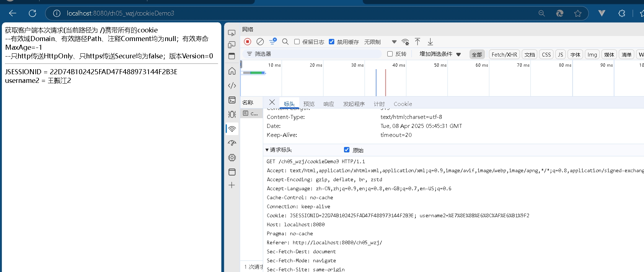Toggle the 原始 raw headers checkbox
This screenshot has width=644, height=272.
coord(347,150)
